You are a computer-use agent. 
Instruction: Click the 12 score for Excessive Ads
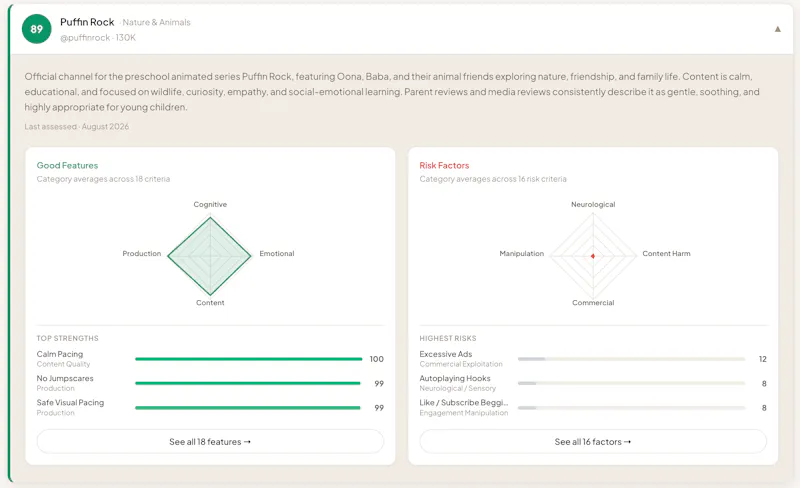point(763,359)
